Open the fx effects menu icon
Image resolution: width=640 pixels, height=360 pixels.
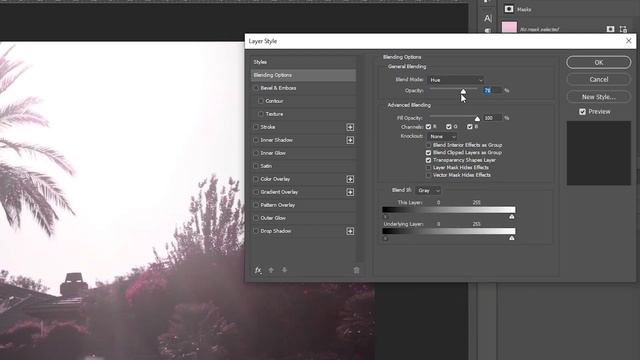[258, 270]
